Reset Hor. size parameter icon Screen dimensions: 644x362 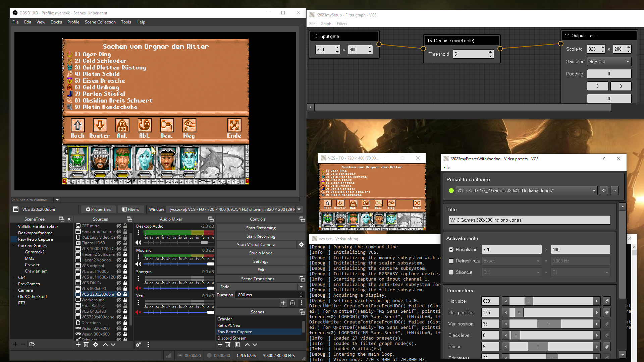pos(607,301)
